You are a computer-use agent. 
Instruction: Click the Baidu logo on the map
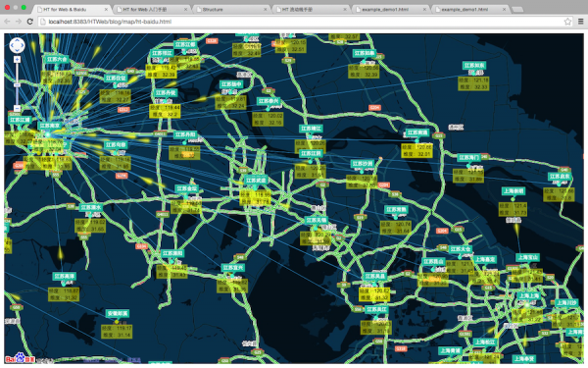click(20, 358)
